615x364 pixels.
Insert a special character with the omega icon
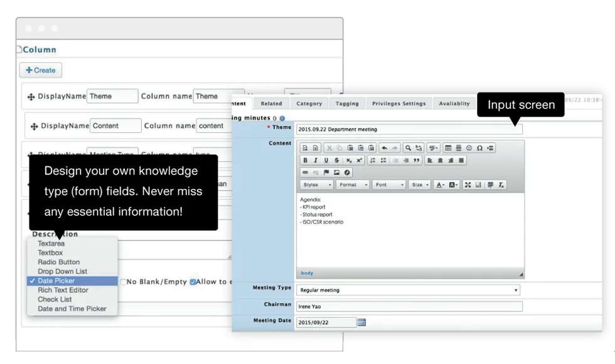coord(479,148)
